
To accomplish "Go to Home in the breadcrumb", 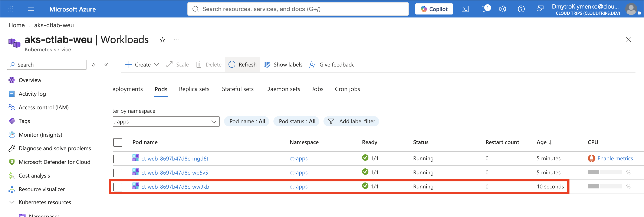I will click(x=16, y=25).
